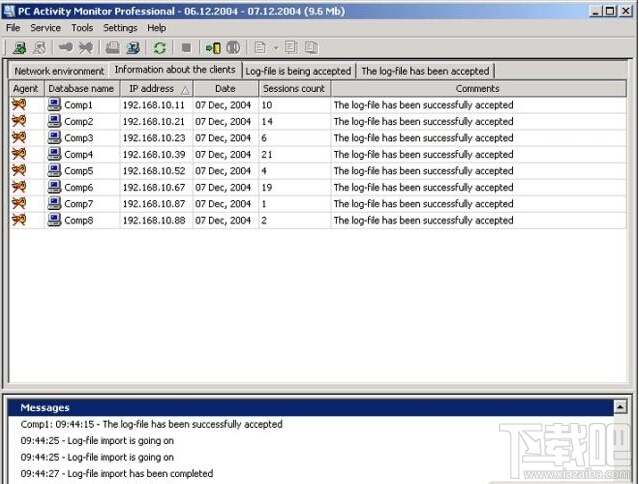The width and height of the screenshot is (639, 484).
Task: Click the agent icon in the Comp8 row
Action: click(x=19, y=220)
